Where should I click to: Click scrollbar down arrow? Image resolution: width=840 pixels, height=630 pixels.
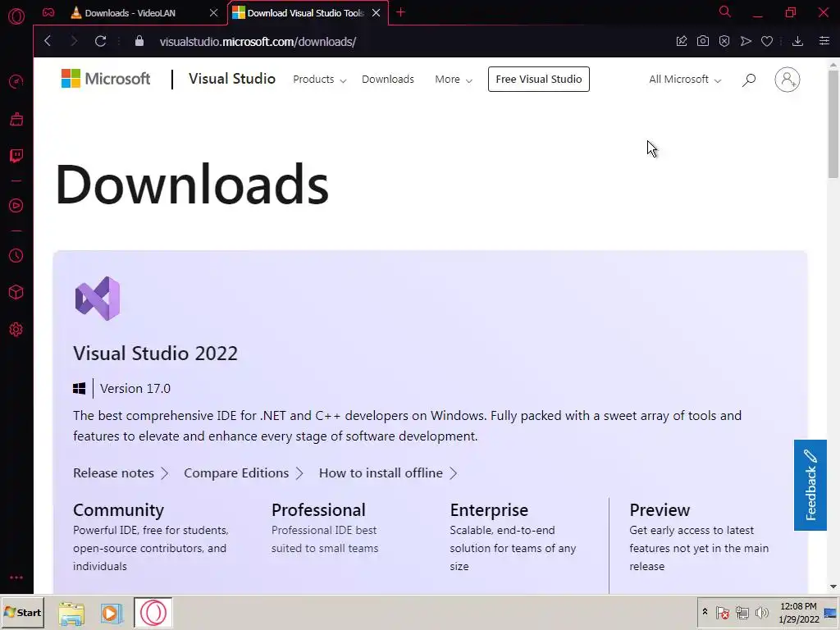coord(833,587)
